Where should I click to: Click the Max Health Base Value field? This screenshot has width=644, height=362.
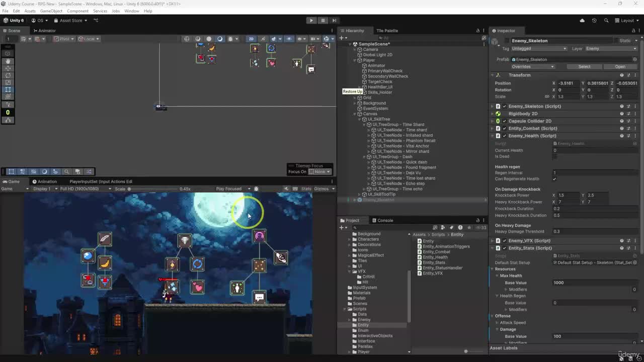595,283
